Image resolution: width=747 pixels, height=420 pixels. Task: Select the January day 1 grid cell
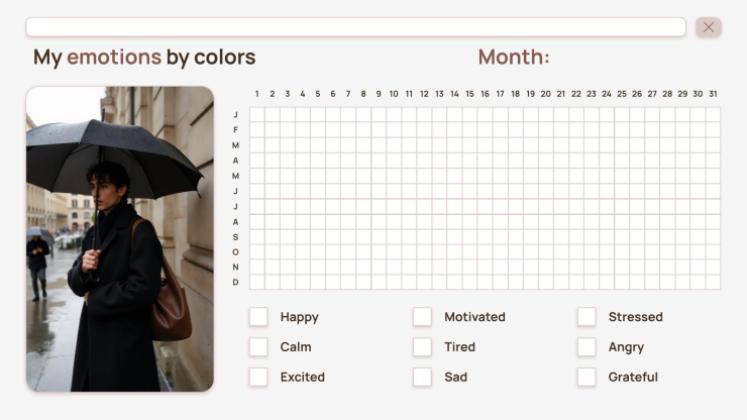(x=257, y=114)
